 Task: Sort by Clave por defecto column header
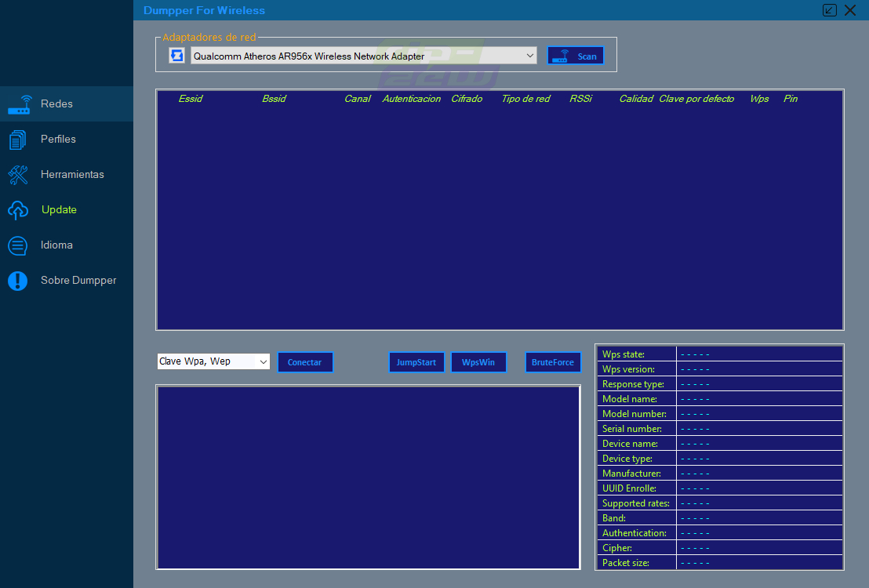(x=696, y=99)
